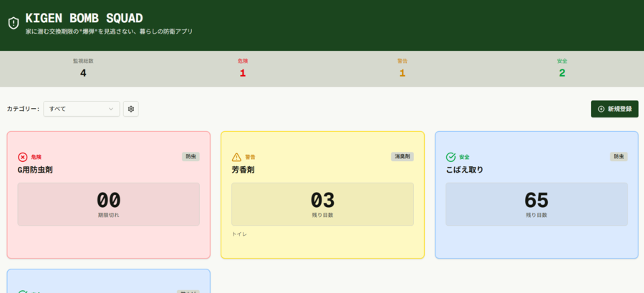Click the 03 remaining days counter
Viewport: 644px width, 293px height.
(322, 201)
